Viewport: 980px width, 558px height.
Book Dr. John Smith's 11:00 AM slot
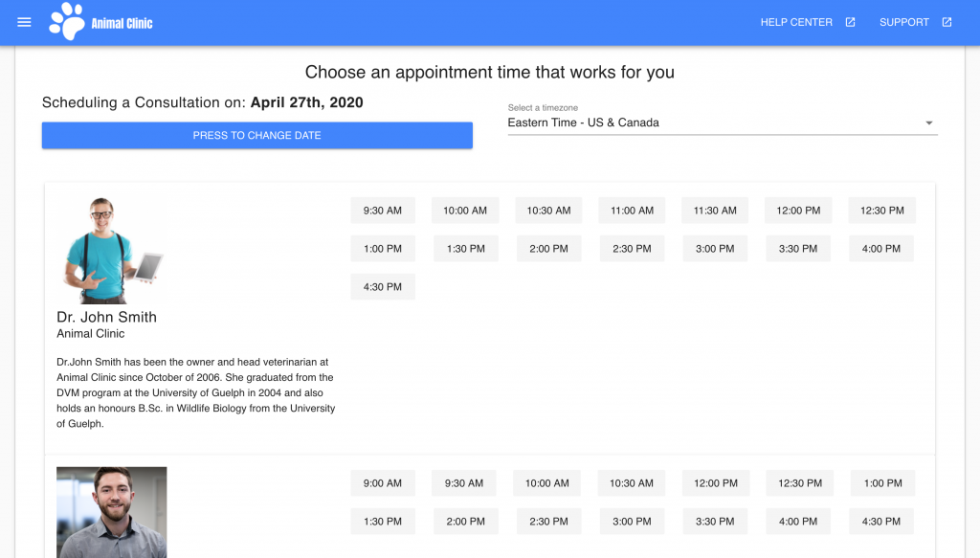(x=632, y=211)
